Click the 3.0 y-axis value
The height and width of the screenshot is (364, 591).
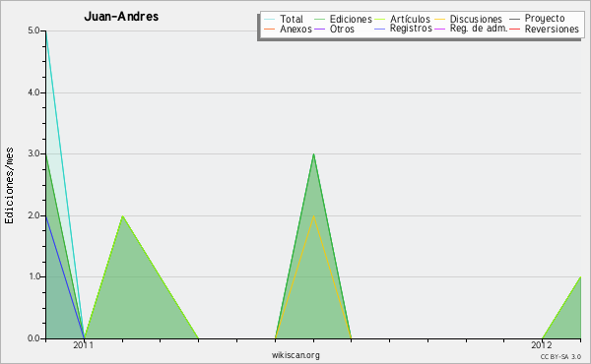[x=33, y=153]
